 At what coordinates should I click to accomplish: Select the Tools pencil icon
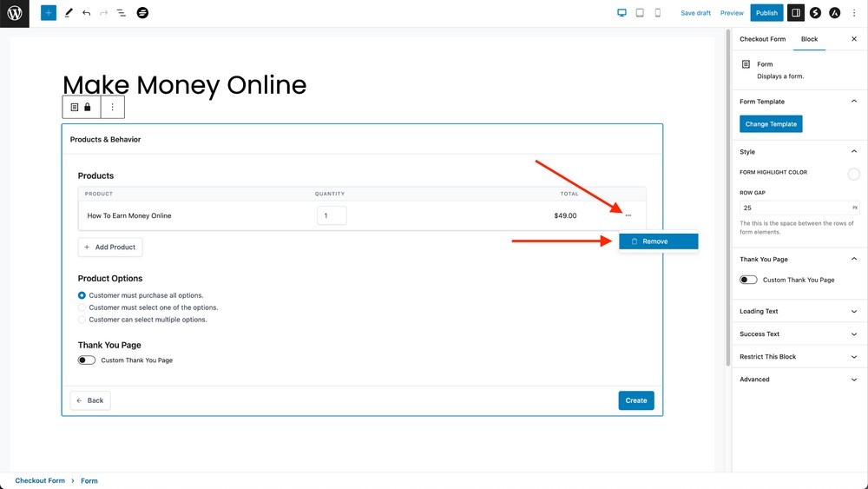69,13
